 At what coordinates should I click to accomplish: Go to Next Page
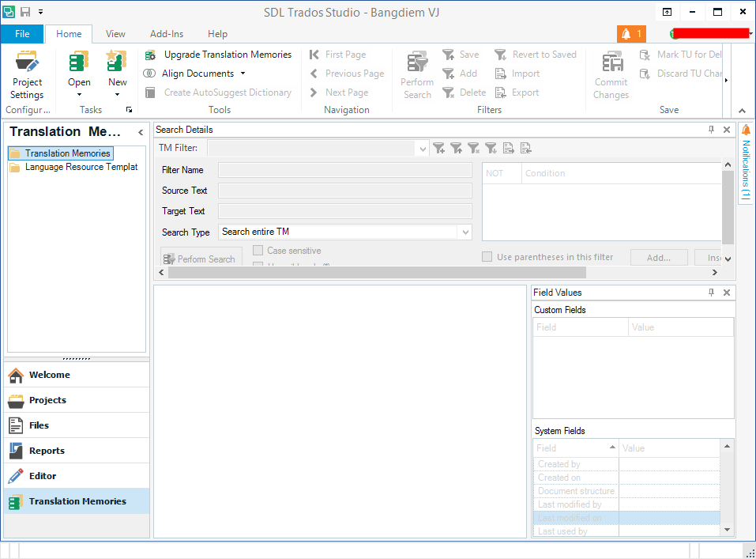click(339, 93)
